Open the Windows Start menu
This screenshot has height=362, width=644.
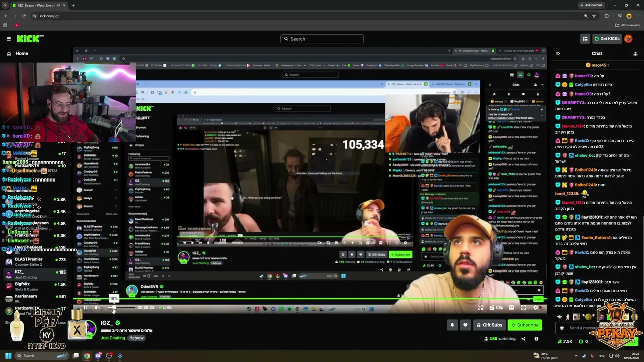(8, 356)
